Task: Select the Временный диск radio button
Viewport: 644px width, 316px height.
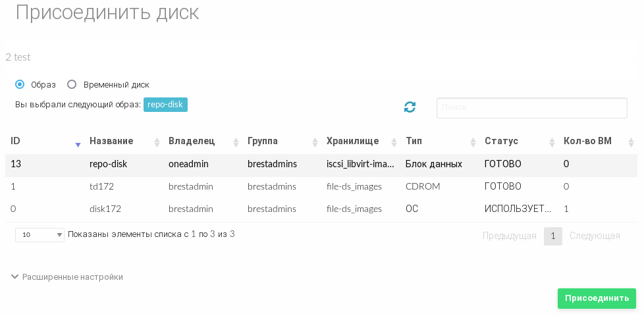Action: point(72,84)
